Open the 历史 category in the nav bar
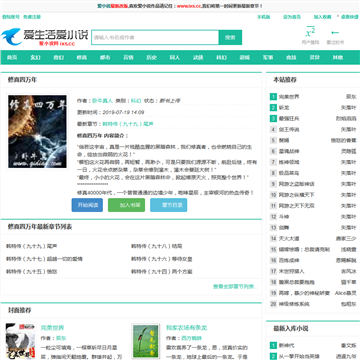 click(x=152, y=57)
